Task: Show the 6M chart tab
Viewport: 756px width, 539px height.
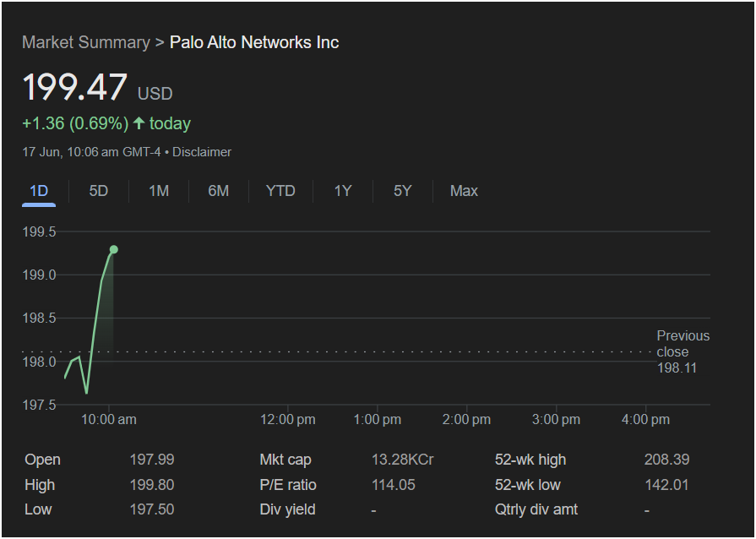Action: tap(219, 191)
